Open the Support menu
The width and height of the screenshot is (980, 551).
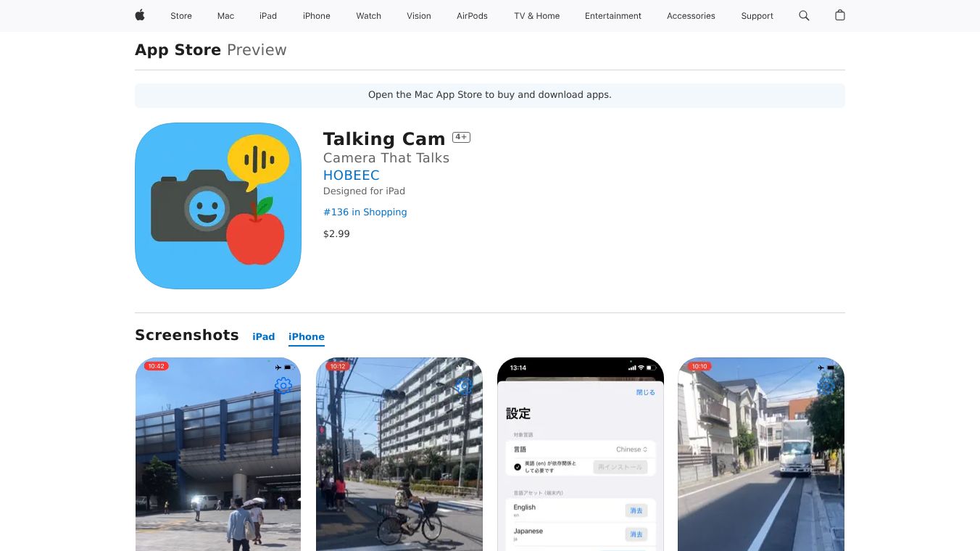pyautogui.click(x=757, y=16)
